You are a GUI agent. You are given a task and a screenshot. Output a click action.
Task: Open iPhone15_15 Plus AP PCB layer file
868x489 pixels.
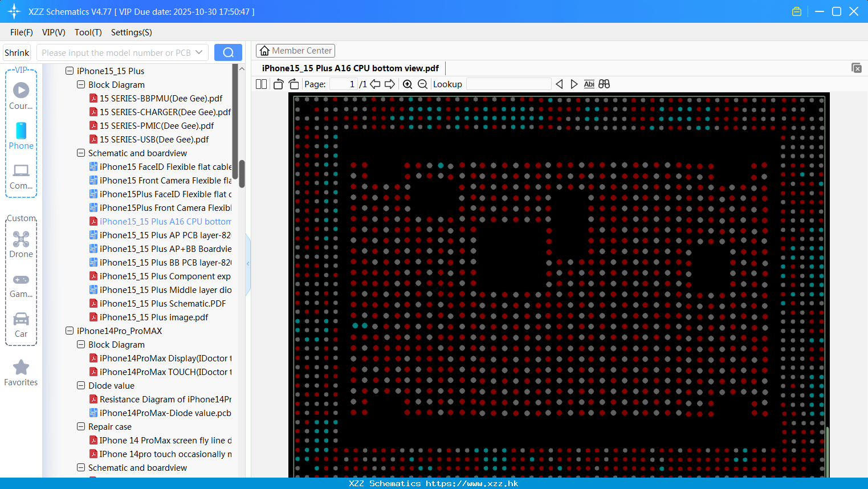160,235
